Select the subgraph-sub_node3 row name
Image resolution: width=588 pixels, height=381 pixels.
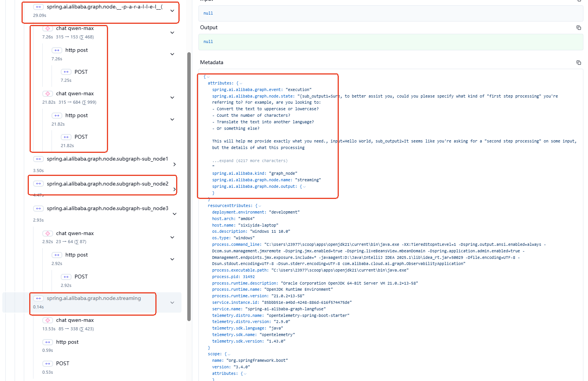point(108,209)
